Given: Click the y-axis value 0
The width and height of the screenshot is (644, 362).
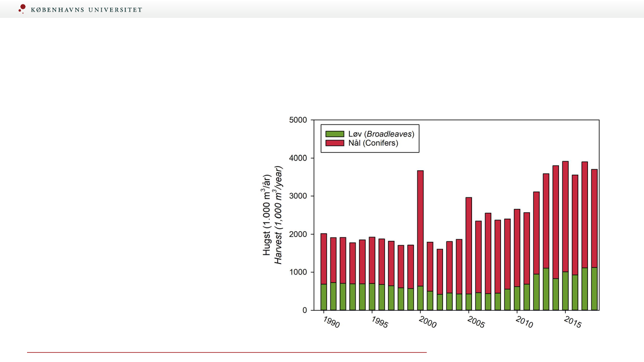Looking at the screenshot, I should [x=305, y=310].
